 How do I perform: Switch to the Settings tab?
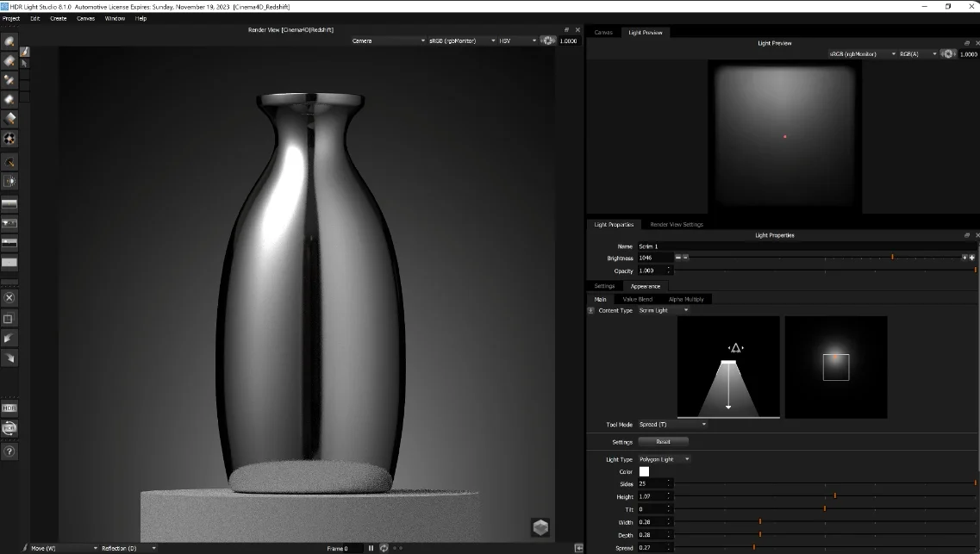click(x=604, y=286)
